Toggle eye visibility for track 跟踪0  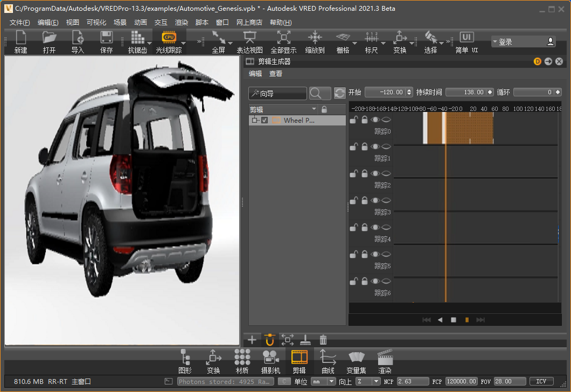point(375,120)
